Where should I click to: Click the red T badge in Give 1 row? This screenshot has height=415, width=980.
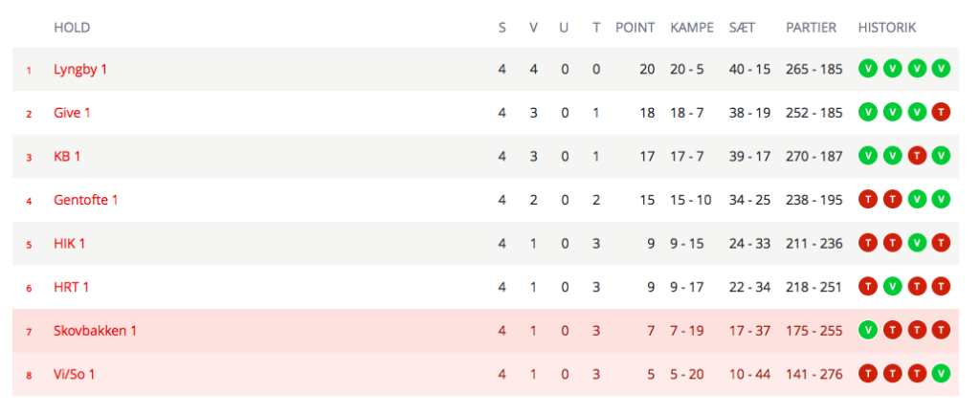[941, 112]
